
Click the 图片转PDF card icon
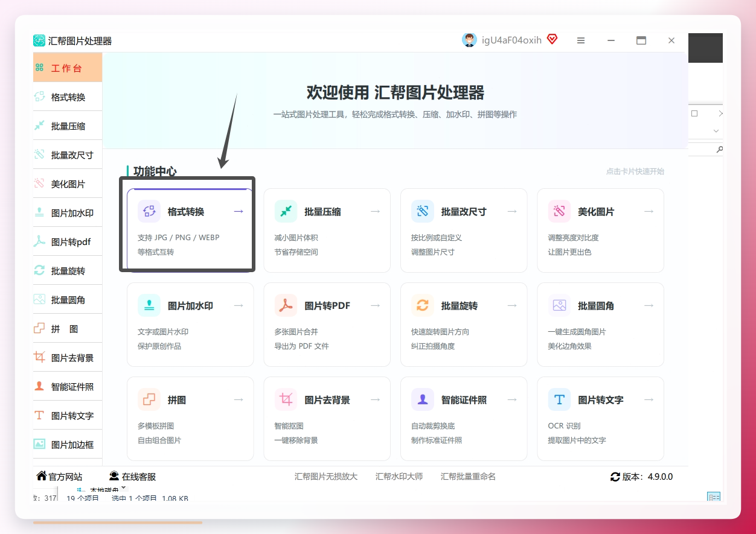[286, 305]
